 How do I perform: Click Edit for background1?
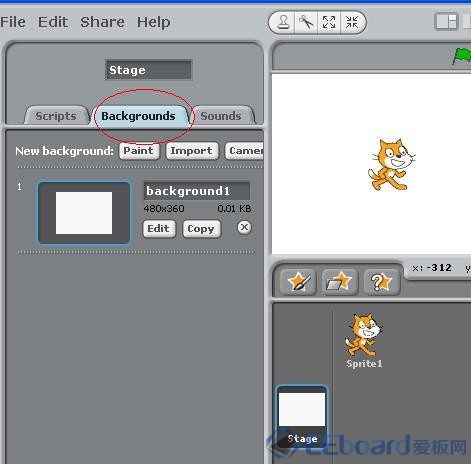159,229
